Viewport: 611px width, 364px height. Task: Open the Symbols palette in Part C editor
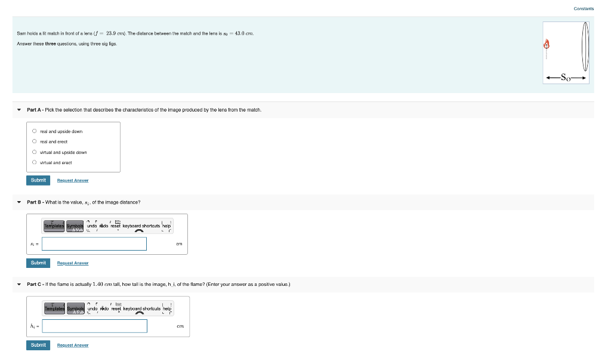tap(75, 309)
